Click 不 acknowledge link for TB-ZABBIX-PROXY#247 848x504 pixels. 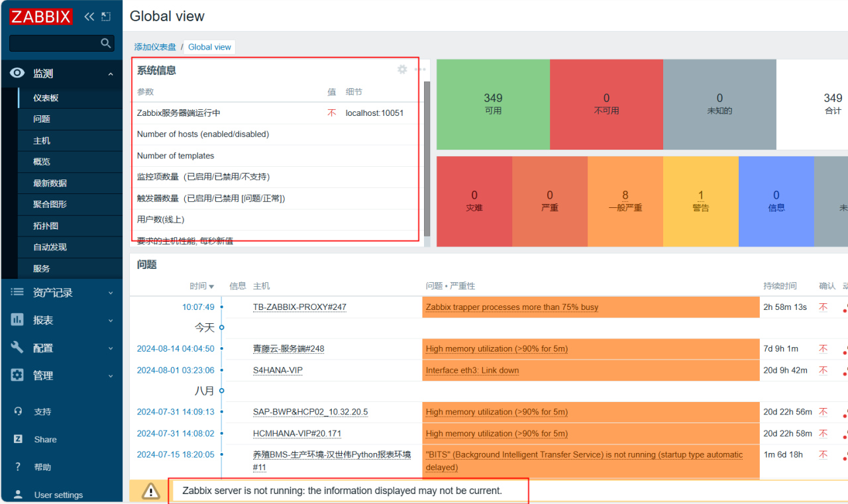[x=823, y=307]
